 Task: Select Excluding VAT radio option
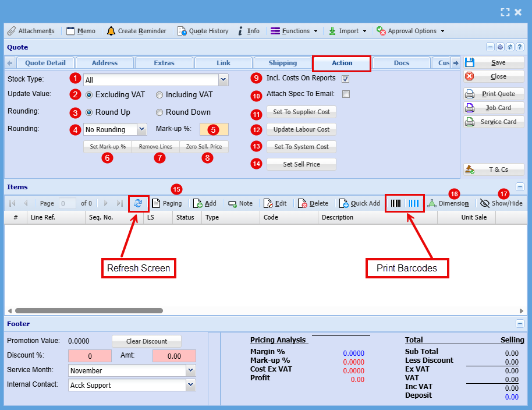coord(89,95)
